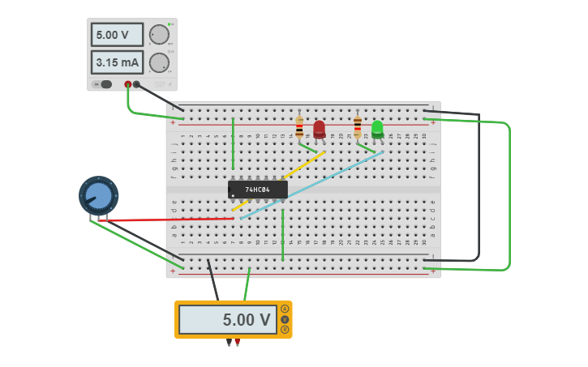Select the red LED
This screenshot has width=588, height=367.
click(x=319, y=130)
